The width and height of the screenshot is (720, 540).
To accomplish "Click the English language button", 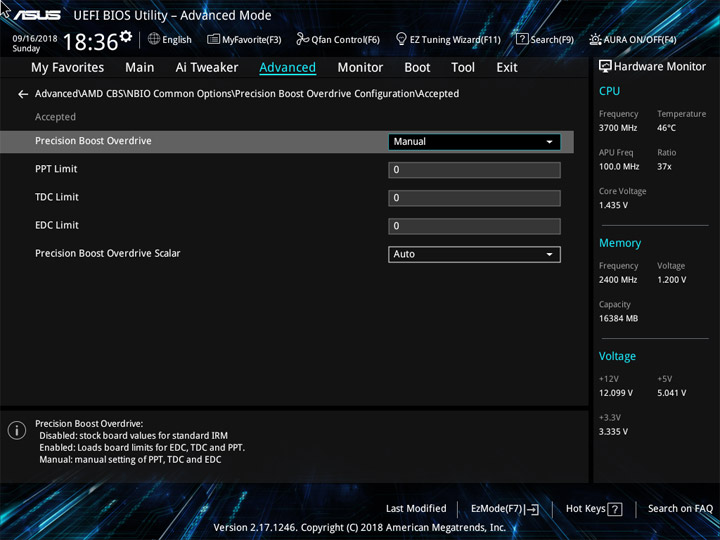I will (x=170, y=39).
